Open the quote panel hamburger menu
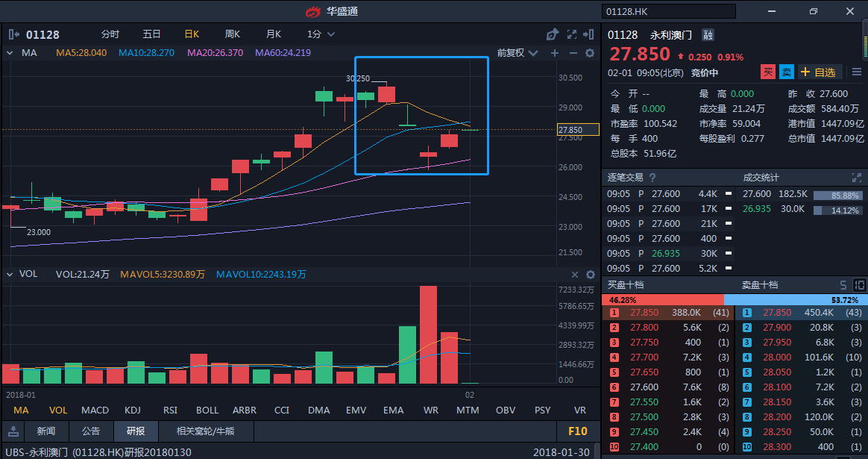The width and height of the screenshot is (868, 459). pos(856,72)
